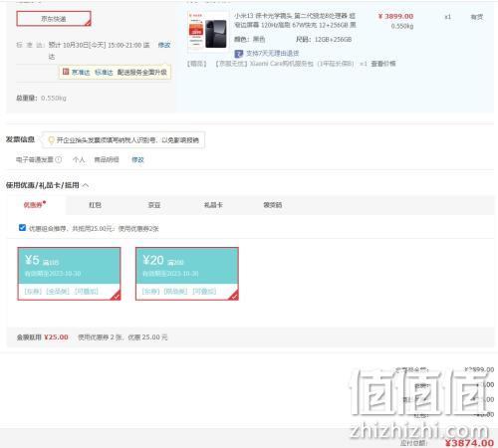
Task: Click the 应付总额 ¥3874.00 amount
Action: pyautogui.click(x=469, y=443)
